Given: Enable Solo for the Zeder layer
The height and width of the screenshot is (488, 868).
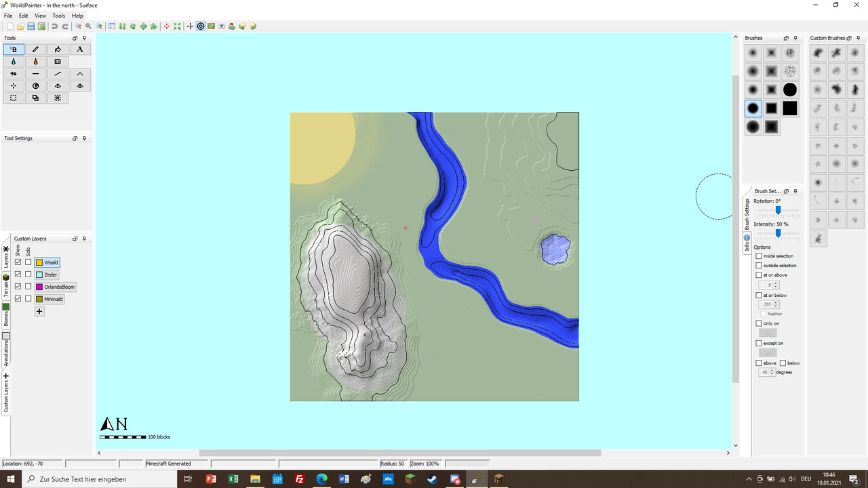Looking at the screenshot, I should (28, 274).
